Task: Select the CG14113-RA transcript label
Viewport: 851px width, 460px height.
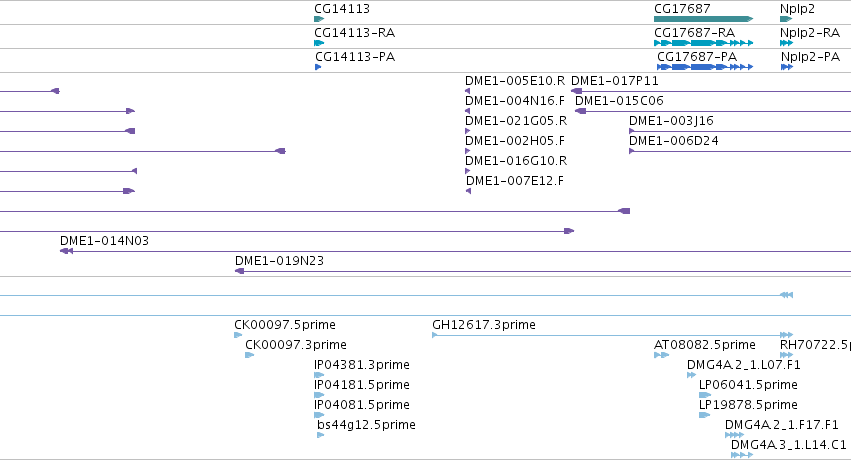Action: 355,33
